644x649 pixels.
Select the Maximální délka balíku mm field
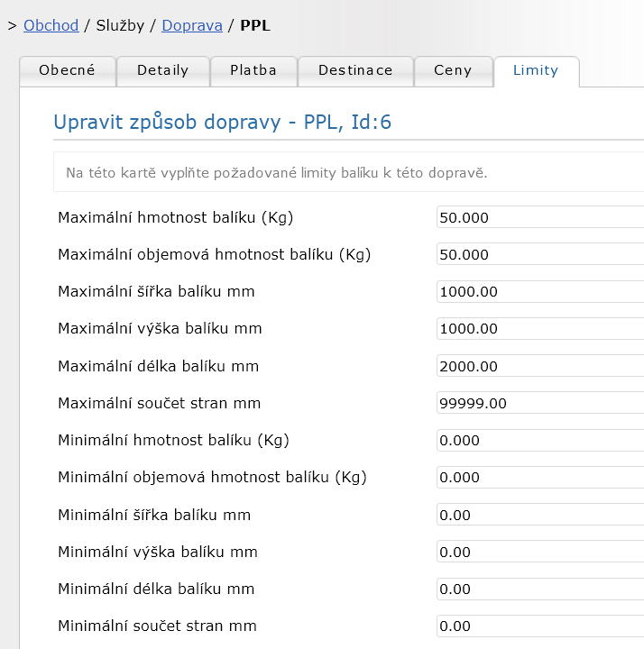pos(540,366)
